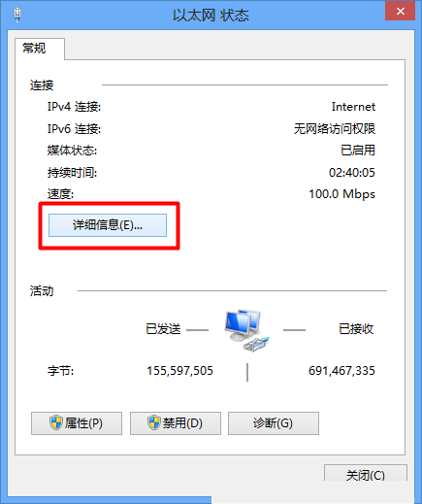
Task: Click the Ethernet adapter title bar icon
Action: [17, 15]
